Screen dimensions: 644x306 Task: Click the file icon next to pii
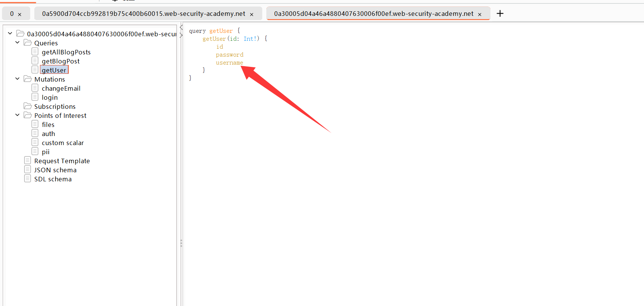pyautogui.click(x=35, y=151)
